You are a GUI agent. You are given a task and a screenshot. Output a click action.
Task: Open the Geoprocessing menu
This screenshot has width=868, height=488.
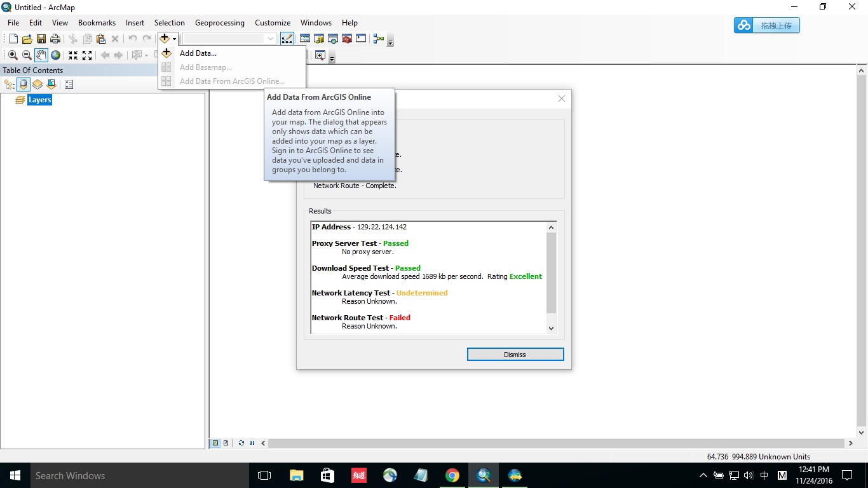click(220, 23)
